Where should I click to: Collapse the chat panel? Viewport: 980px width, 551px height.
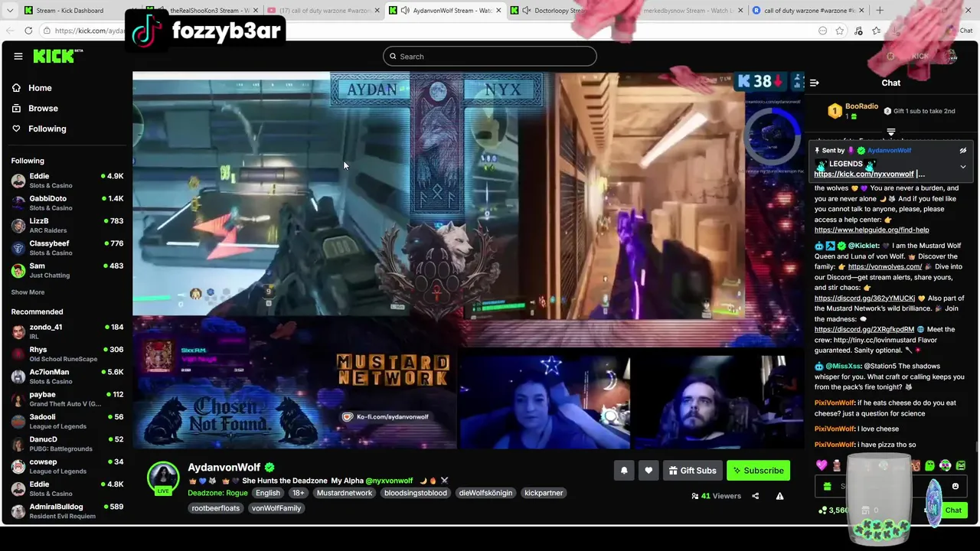(815, 83)
